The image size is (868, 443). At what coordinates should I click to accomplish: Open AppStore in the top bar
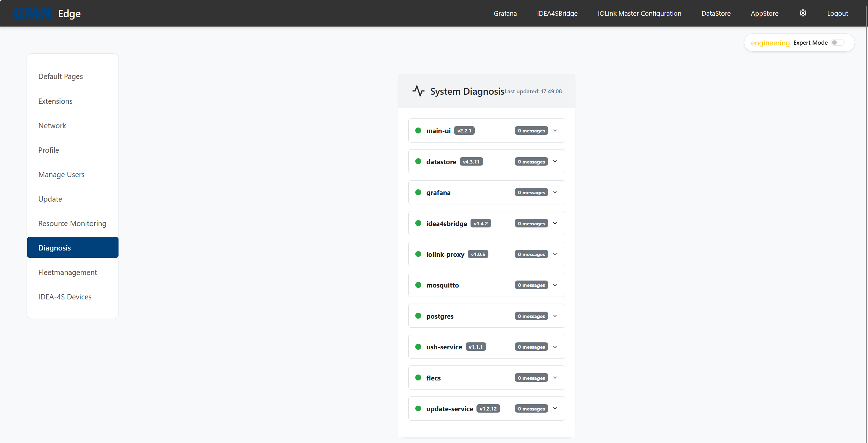point(765,13)
